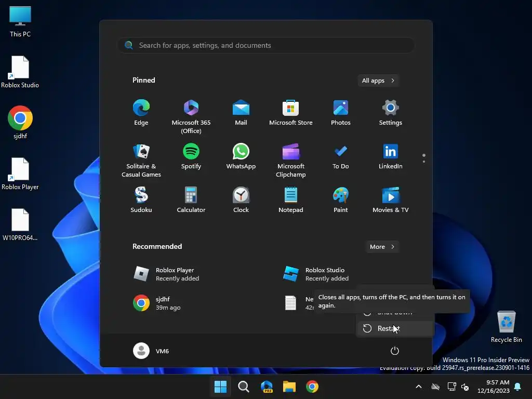Launch Spotify from pinned apps
The height and width of the screenshot is (399, 532).
[191, 157]
